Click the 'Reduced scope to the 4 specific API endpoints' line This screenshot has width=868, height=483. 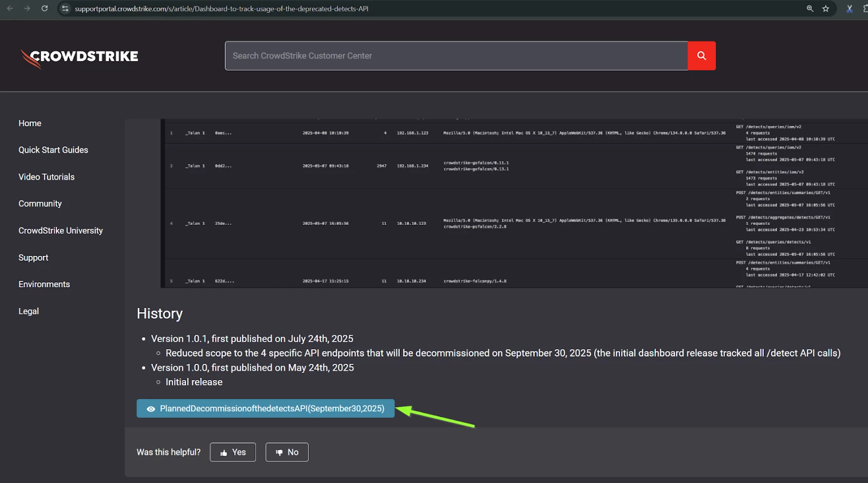click(x=503, y=353)
